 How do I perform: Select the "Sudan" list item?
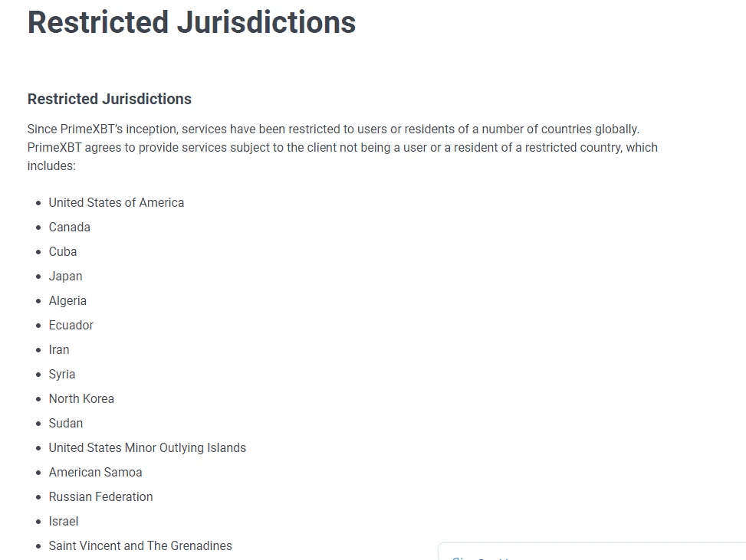pos(66,423)
